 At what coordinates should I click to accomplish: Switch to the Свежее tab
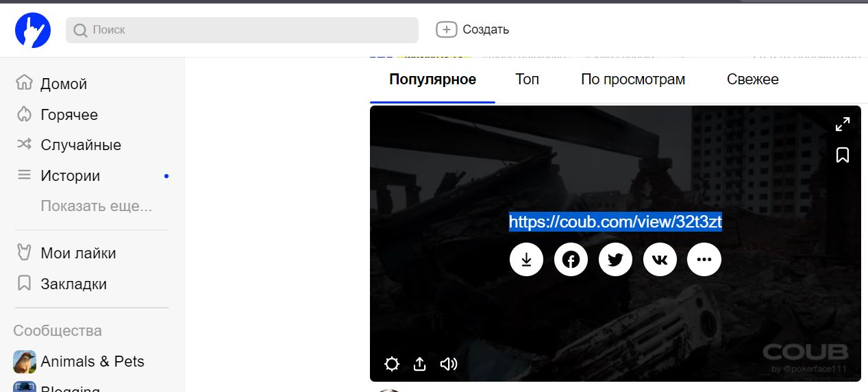coord(753,79)
